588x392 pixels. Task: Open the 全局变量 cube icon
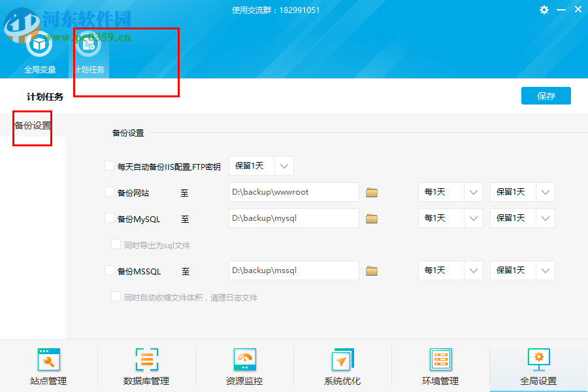39,45
